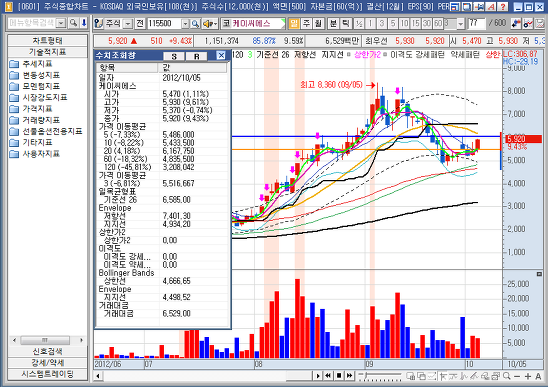Open the 사용자지표 folder

(x=35, y=153)
